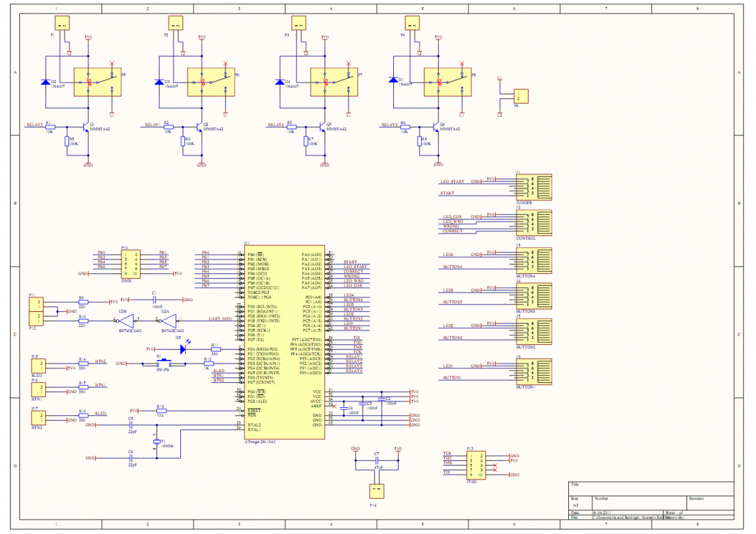Click the ATmega128-16AI part label
This screenshot has height=534, width=756.
click(x=259, y=441)
